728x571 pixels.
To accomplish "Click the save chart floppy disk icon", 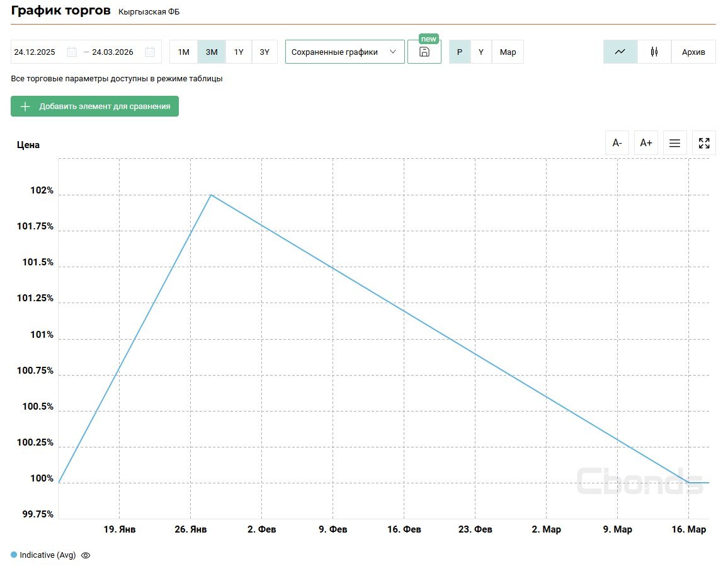I will (424, 52).
